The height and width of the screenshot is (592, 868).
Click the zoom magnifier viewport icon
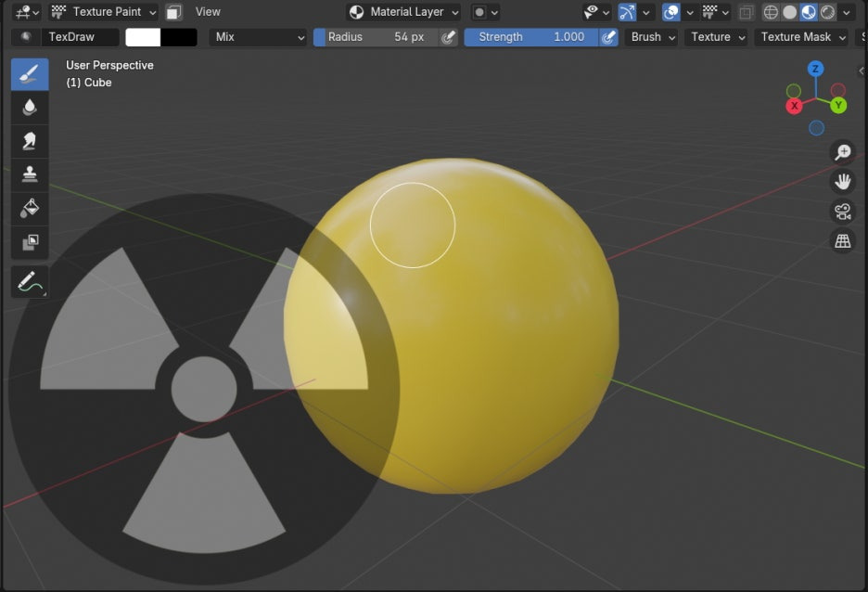pos(843,152)
